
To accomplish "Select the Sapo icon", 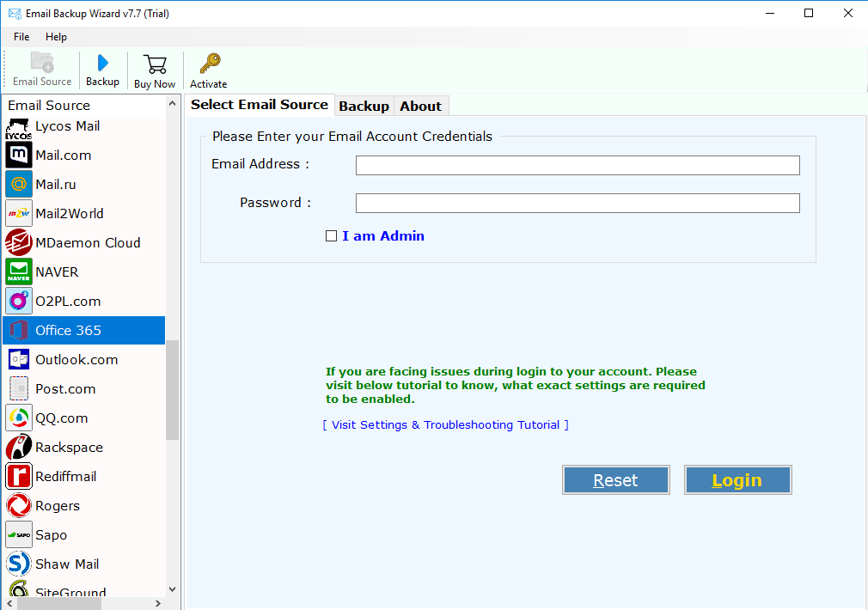I will pyautogui.click(x=19, y=534).
